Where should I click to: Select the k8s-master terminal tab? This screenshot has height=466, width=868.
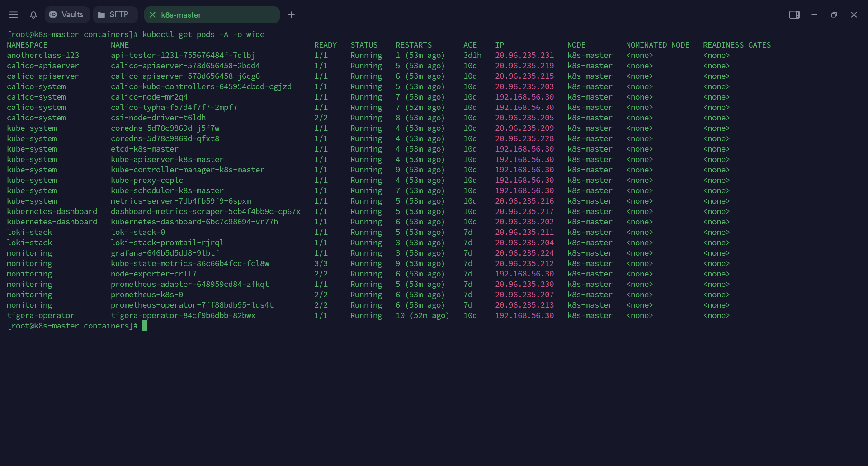[212, 15]
